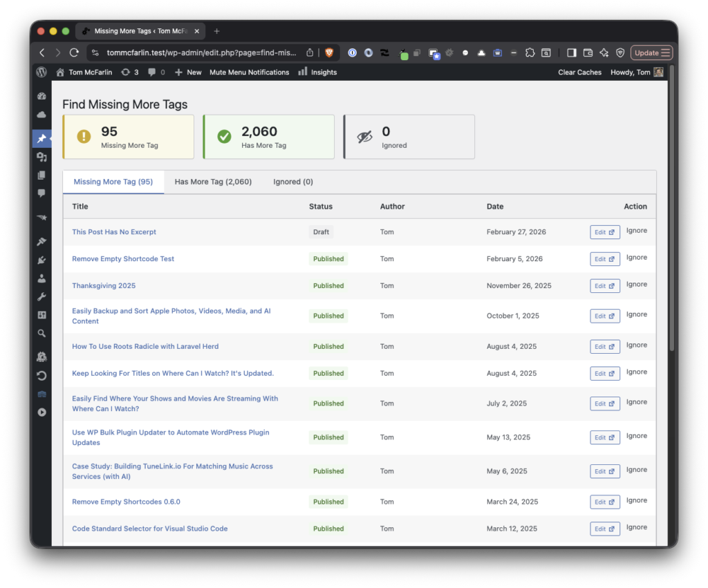
Task: Click the Brave Shields lion icon
Action: point(330,53)
